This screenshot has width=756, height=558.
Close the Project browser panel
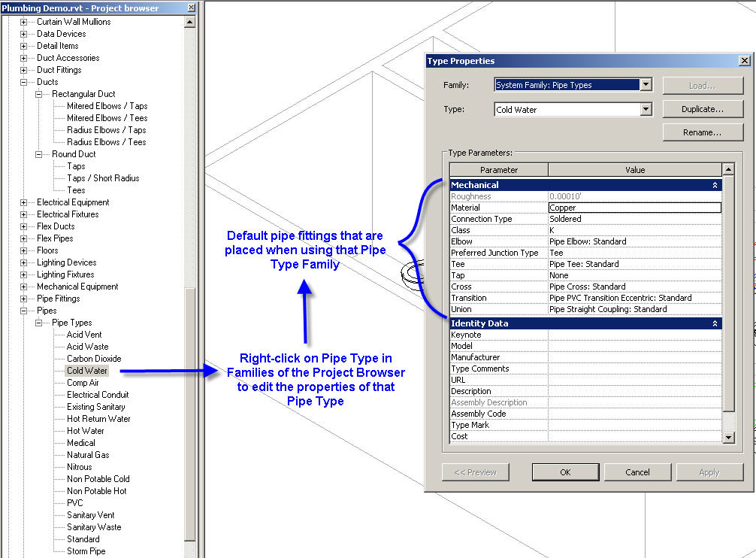(192, 8)
